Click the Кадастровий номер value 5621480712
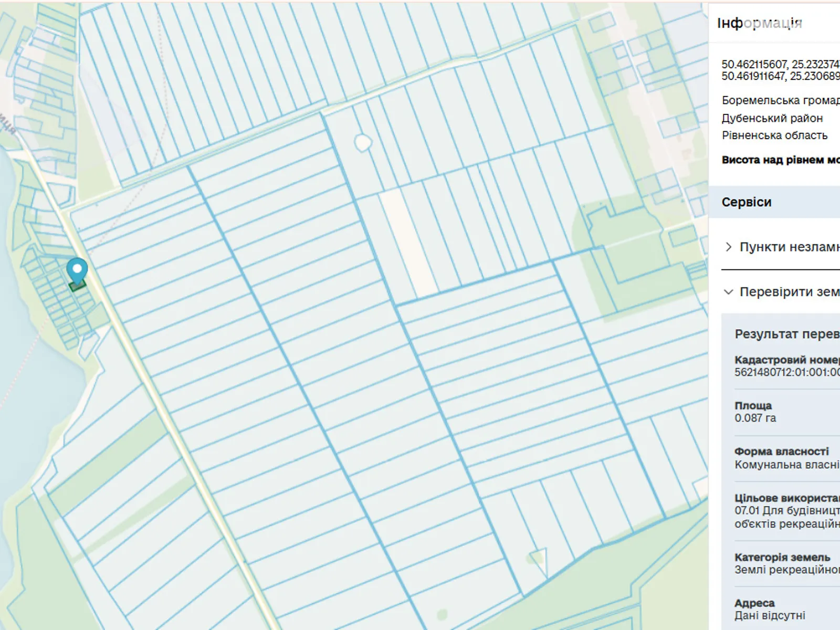Screen dimensions: 840x630 point(786,373)
